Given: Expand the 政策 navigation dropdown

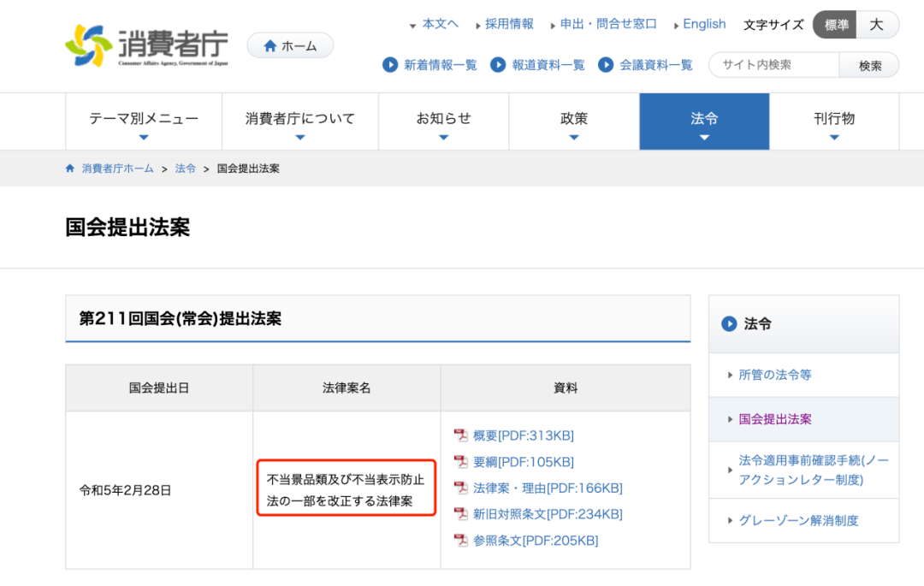Looking at the screenshot, I should pos(573,121).
